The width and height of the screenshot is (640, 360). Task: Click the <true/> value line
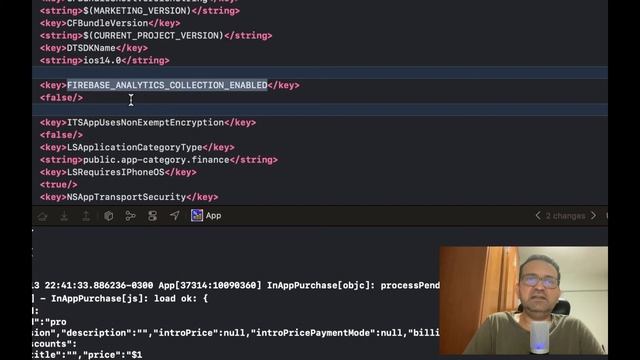click(x=58, y=185)
